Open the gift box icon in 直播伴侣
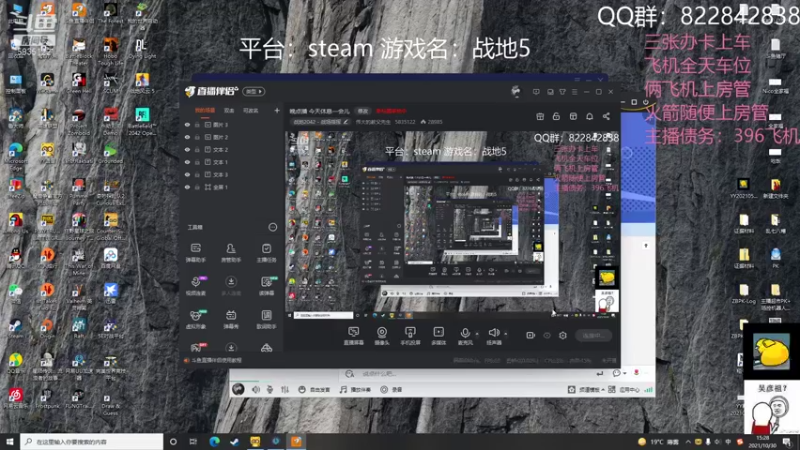This screenshot has height=450, width=800. [540, 116]
